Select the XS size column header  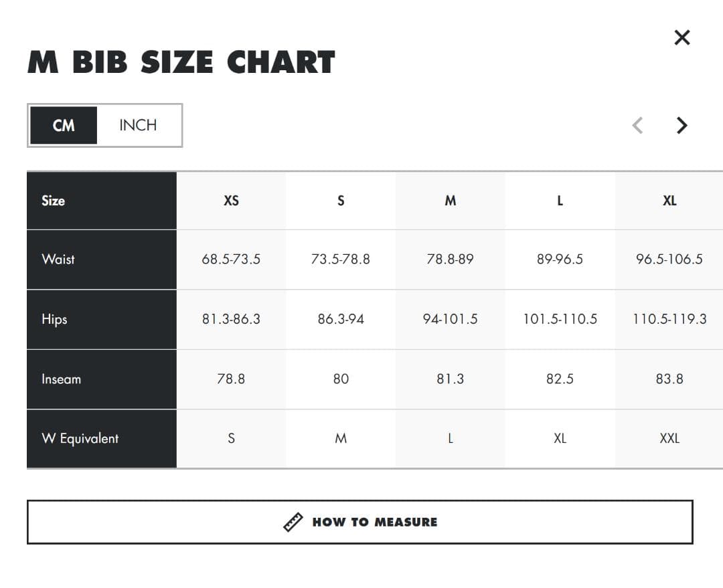point(231,201)
